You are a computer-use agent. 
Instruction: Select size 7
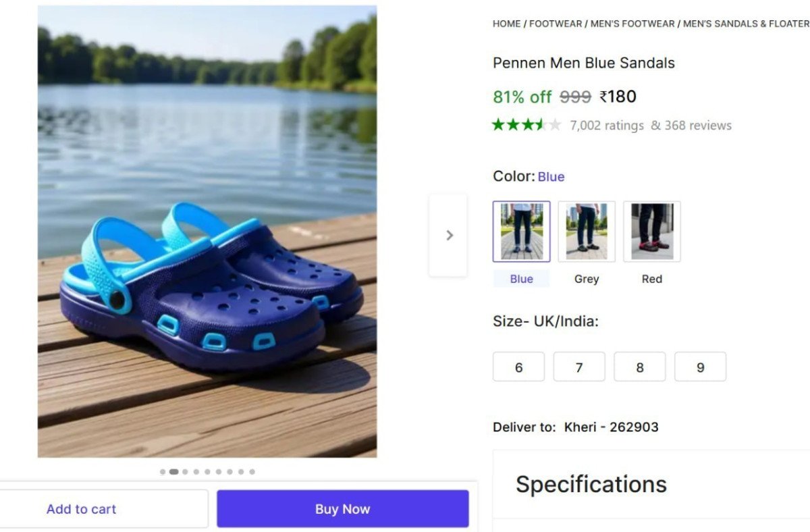(x=579, y=367)
